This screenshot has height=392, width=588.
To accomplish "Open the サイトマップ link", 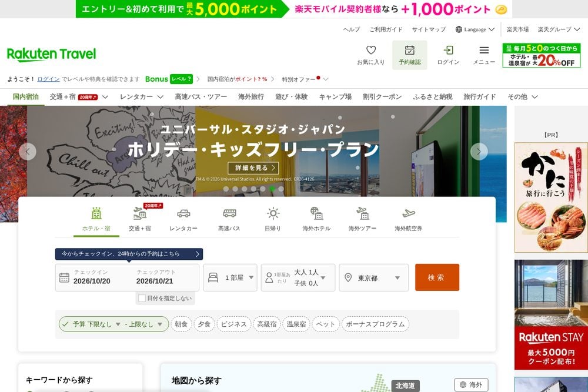I will tap(429, 29).
